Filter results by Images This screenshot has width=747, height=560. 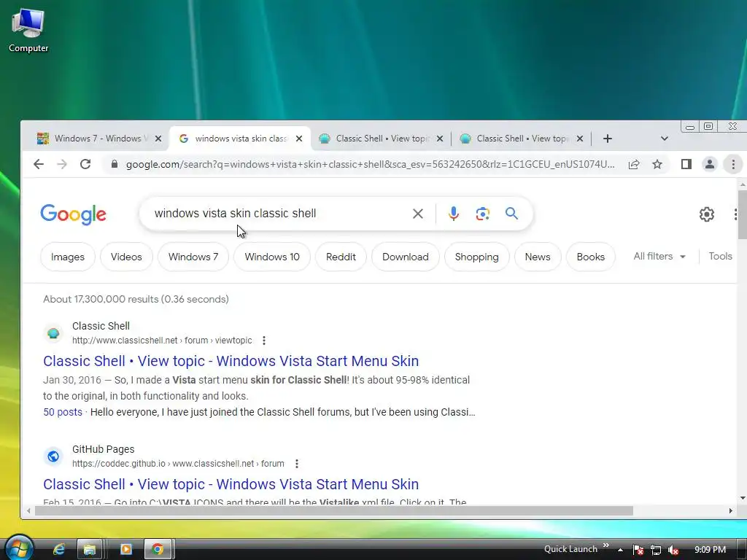[x=68, y=257]
